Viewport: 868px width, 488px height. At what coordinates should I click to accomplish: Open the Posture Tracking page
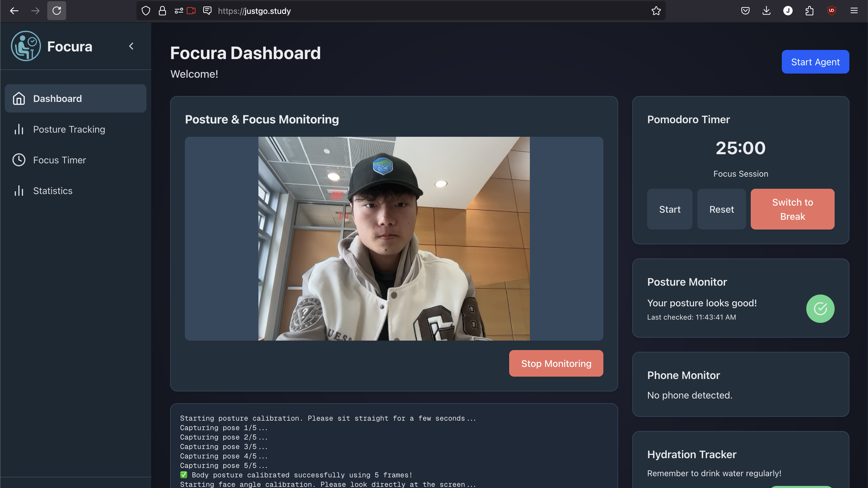click(69, 129)
